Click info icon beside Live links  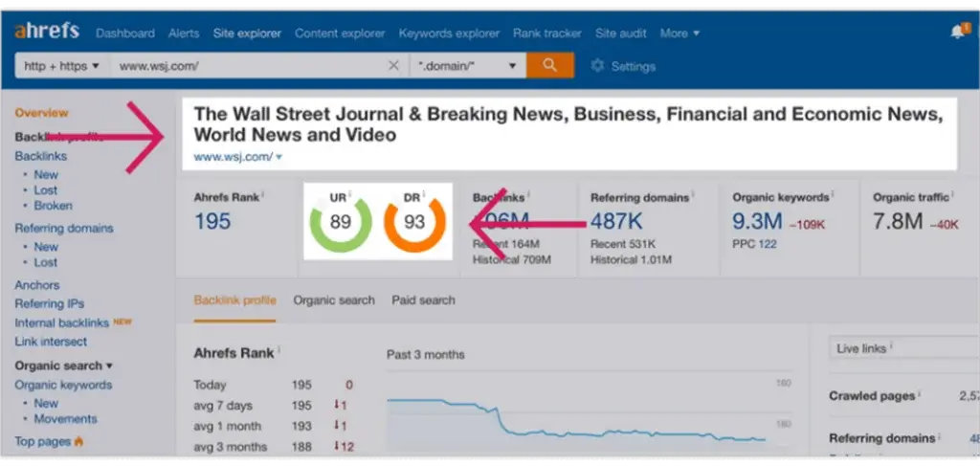(x=891, y=345)
